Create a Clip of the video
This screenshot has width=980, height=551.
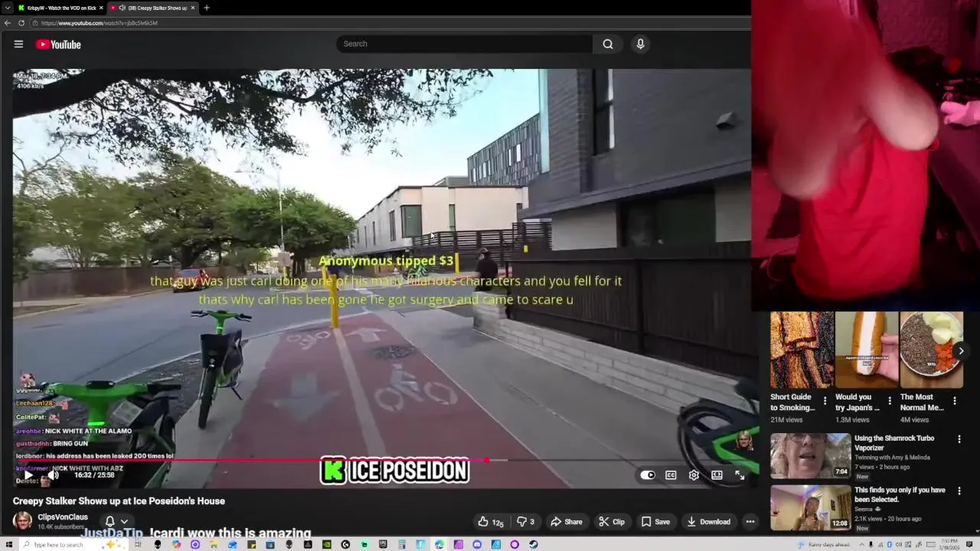point(611,522)
